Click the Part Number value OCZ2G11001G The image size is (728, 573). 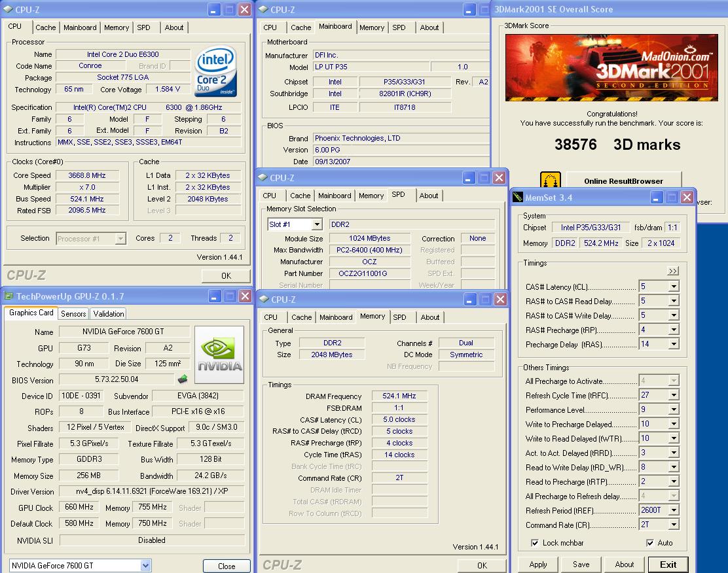tap(370, 273)
